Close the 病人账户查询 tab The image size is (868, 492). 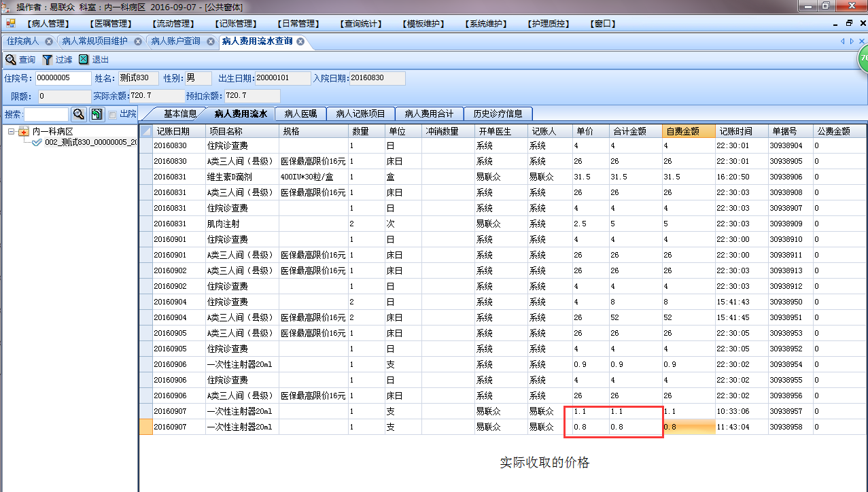(x=211, y=41)
